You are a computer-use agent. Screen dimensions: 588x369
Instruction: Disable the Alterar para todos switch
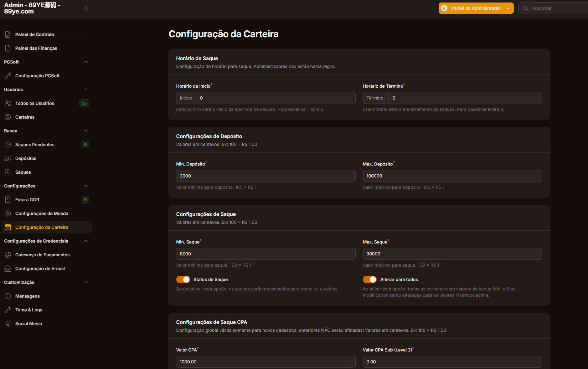369,279
